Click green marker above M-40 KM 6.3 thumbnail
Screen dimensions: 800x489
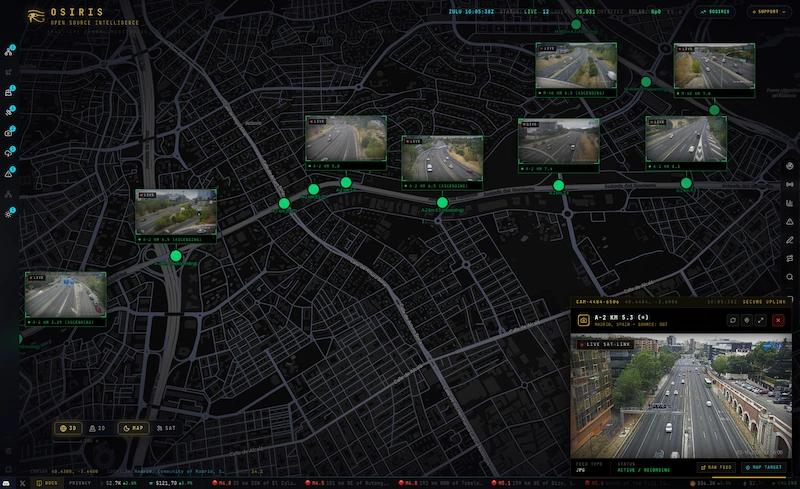pyautogui.click(x=576, y=24)
